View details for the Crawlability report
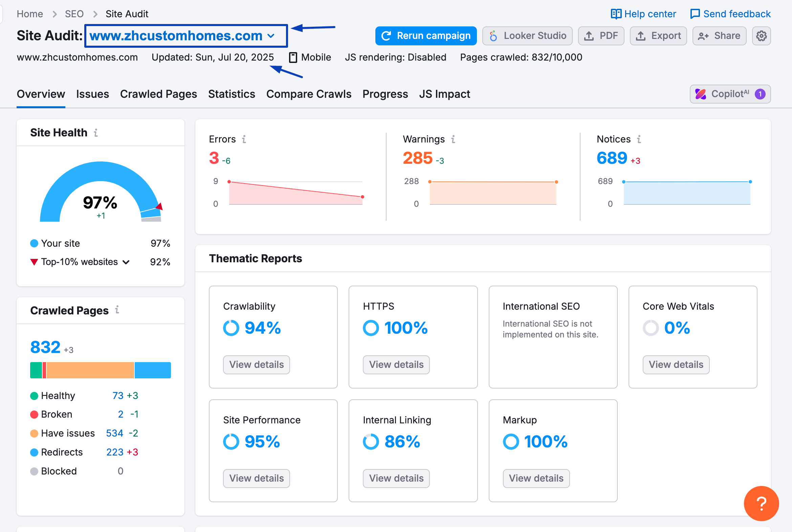The width and height of the screenshot is (792, 532). [256, 364]
